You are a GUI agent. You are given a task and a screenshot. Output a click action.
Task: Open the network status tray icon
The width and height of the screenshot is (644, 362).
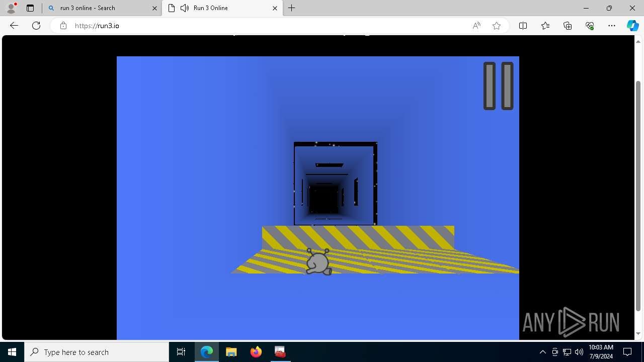[x=567, y=352]
